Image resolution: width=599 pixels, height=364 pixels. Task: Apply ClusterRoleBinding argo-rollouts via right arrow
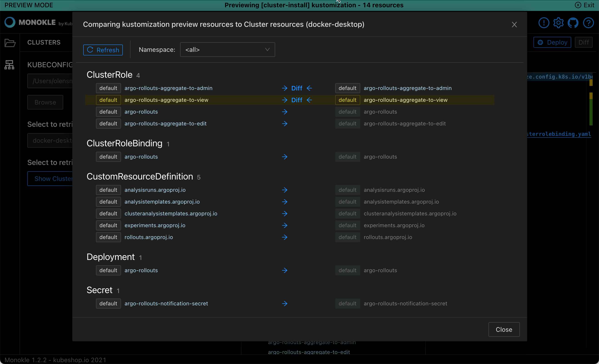pos(285,157)
